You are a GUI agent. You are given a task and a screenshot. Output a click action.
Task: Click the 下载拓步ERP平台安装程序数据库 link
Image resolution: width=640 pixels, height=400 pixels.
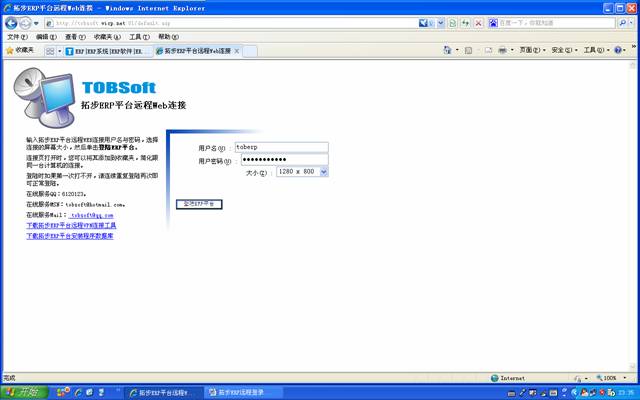coord(70,236)
